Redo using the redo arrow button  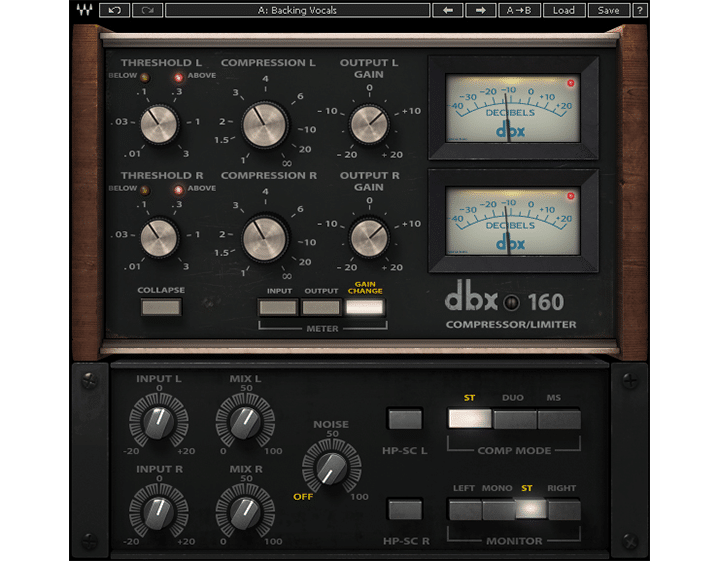point(147,10)
